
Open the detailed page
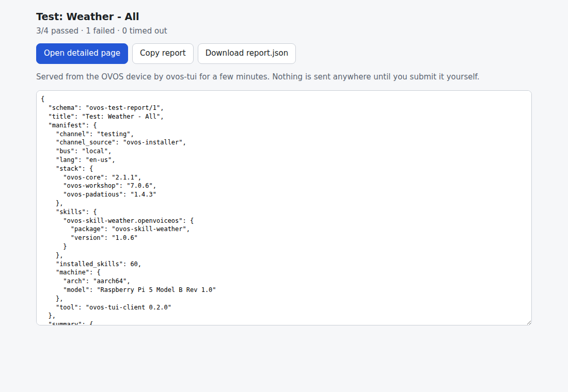point(82,53)
